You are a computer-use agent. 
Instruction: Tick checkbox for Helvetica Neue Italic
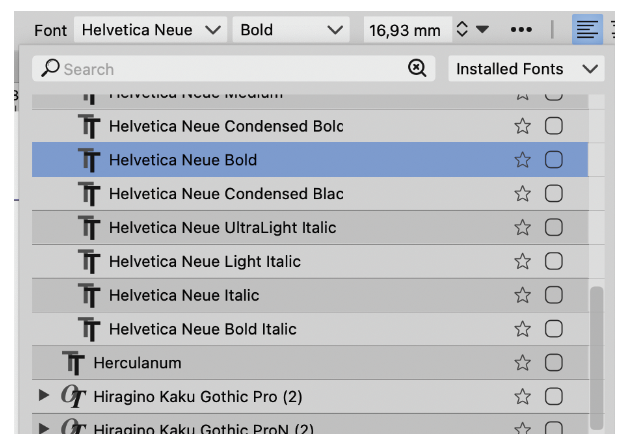coord(554,295)
